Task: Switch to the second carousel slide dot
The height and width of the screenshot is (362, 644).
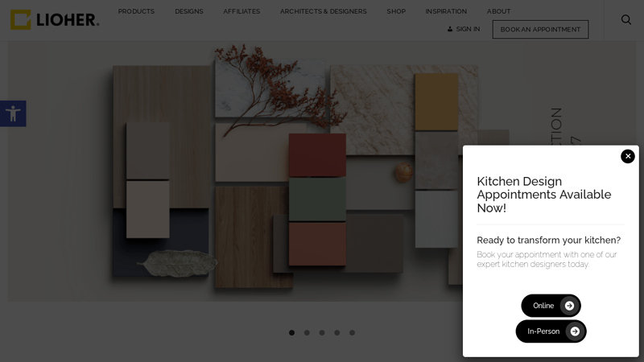Action: click(307, 332)
